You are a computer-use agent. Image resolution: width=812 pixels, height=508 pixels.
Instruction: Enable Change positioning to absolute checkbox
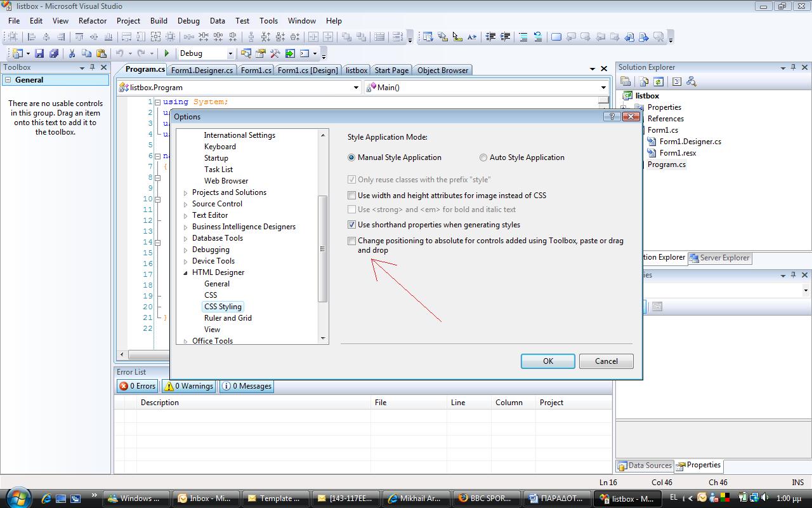point(352,241)
